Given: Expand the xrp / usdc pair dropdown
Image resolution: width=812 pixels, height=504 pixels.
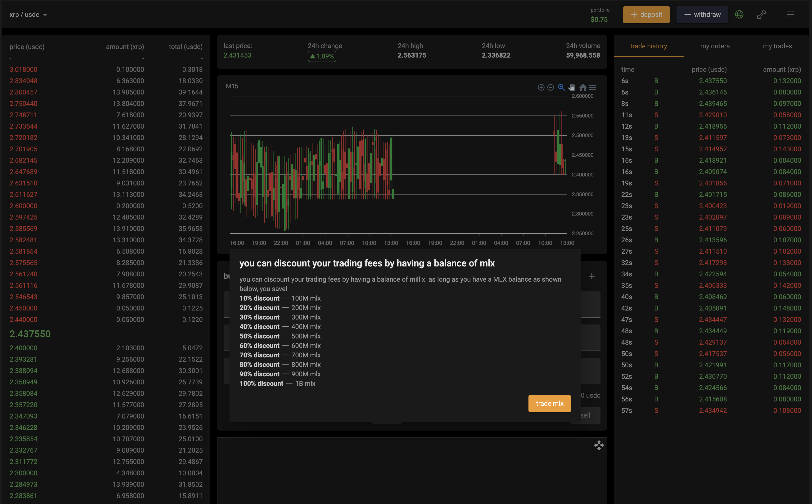Looking at the screenshot, I should click(28, 15).
